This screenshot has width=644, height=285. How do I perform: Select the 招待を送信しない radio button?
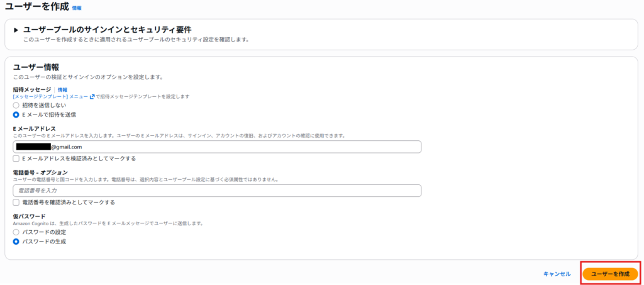click(16, 106)
